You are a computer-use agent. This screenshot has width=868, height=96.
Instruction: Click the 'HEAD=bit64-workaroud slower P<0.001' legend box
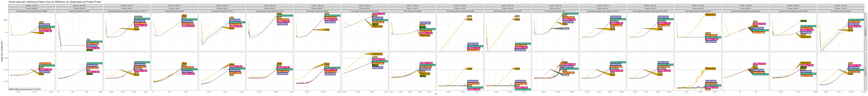[x=25, y=89]
